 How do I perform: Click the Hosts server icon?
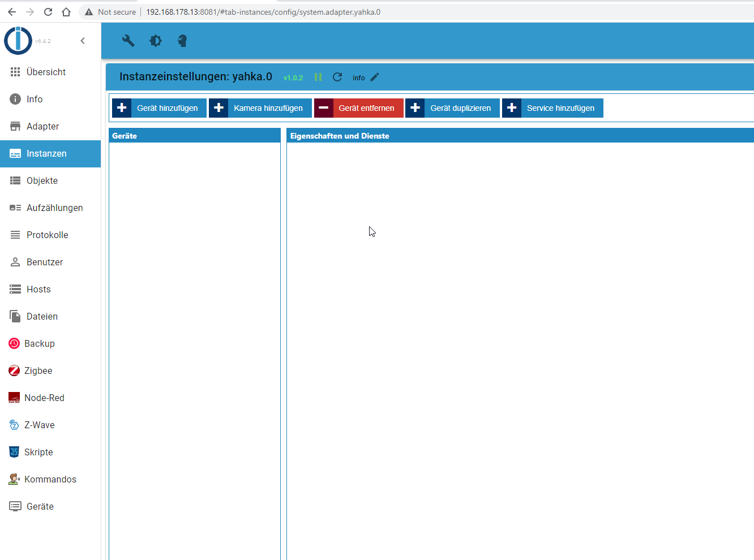[15, 289]
